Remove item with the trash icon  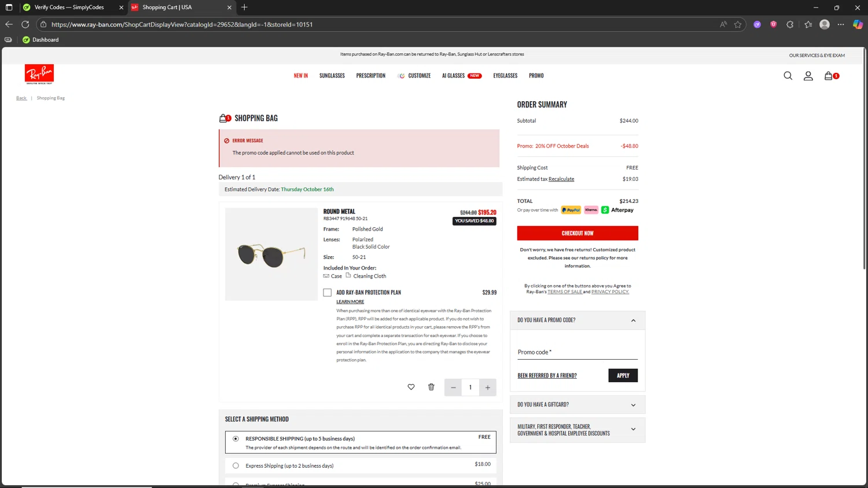click(431, 387)
